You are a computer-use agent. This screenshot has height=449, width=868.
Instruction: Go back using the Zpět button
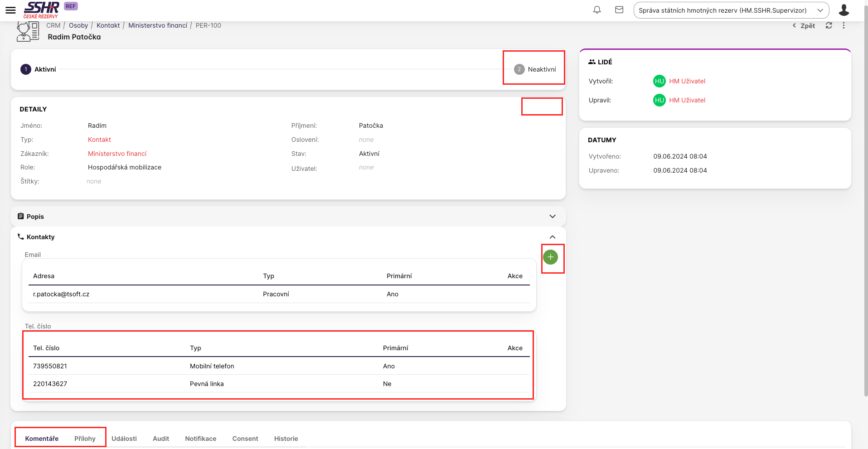pos(804,26)
